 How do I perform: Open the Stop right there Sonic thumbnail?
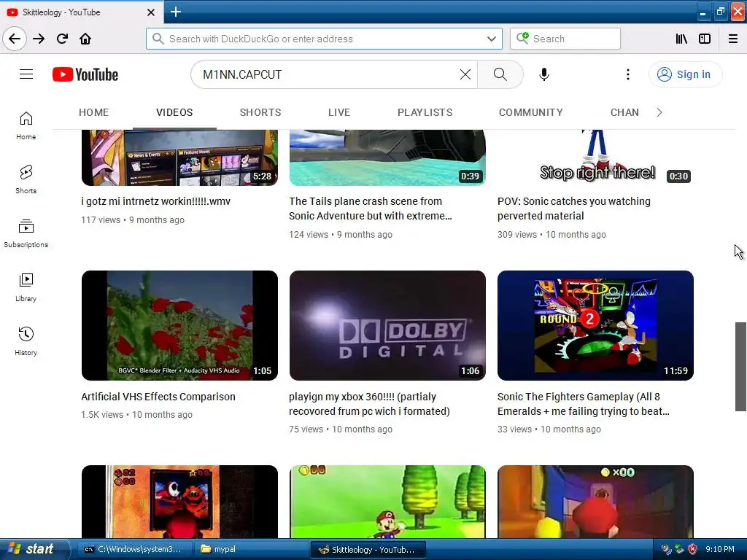tap(595, 157)
